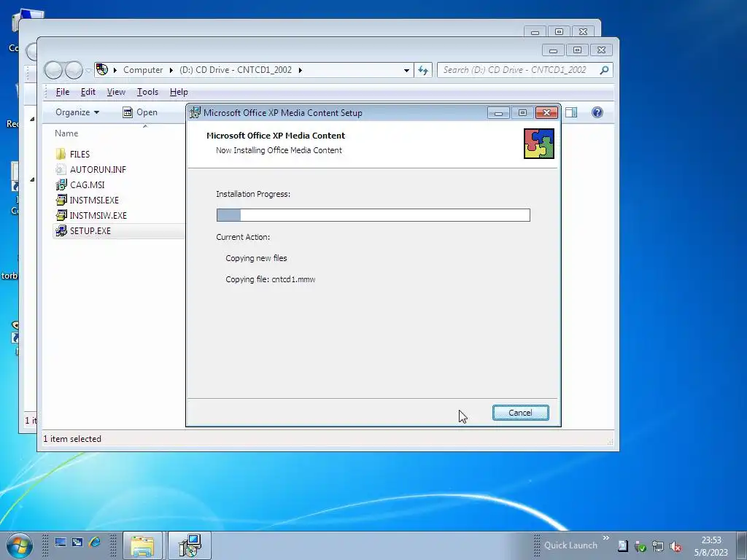This screenshot has height=560, width=747.
Task: Click the "Copying file: cntcd1.mmw" text
Action: pyautogui.click(x=270, y=279)
